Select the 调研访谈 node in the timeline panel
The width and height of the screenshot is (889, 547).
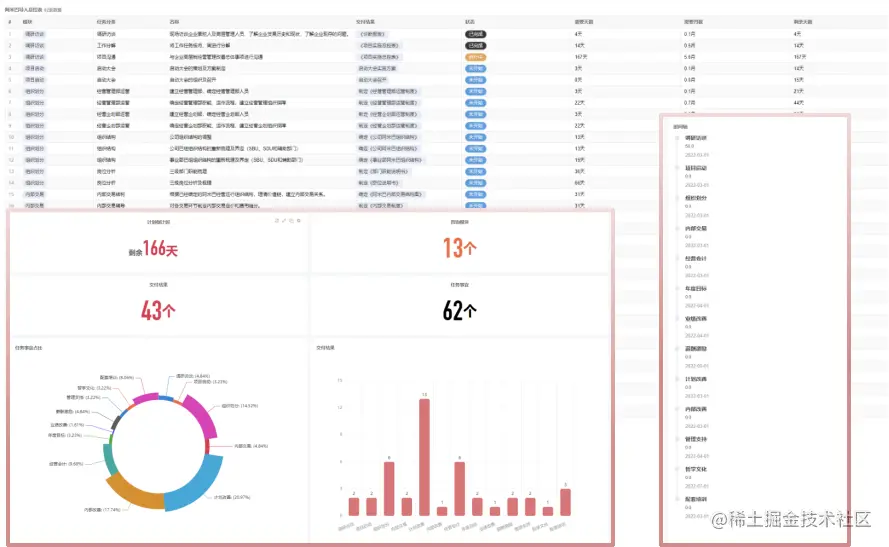coord(696,138)
